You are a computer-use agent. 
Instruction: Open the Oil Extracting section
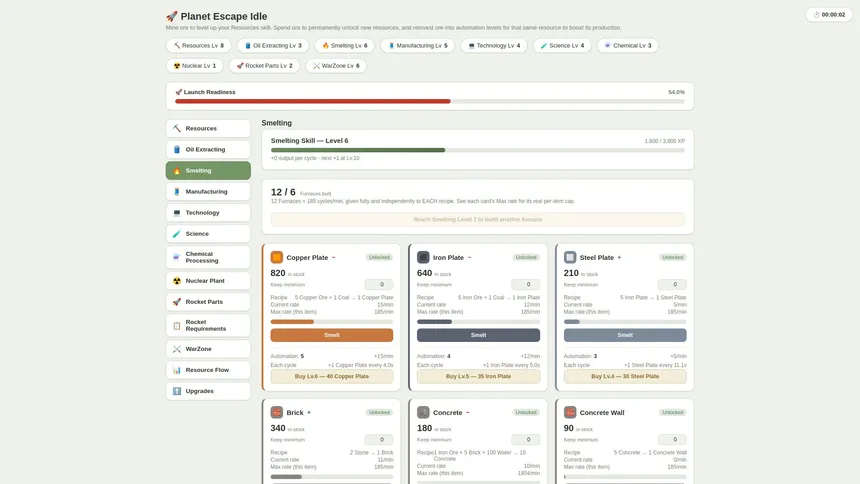pos(208,149)
